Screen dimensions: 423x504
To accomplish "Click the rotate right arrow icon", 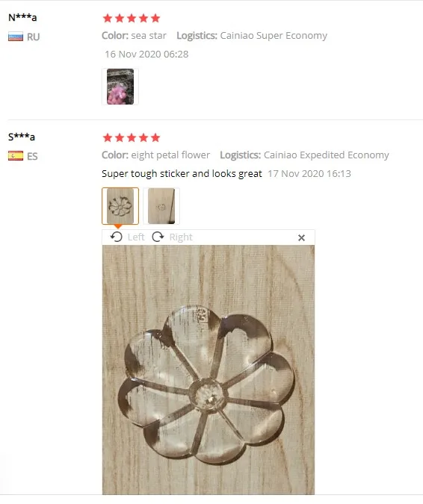I will tap(158, 237).
